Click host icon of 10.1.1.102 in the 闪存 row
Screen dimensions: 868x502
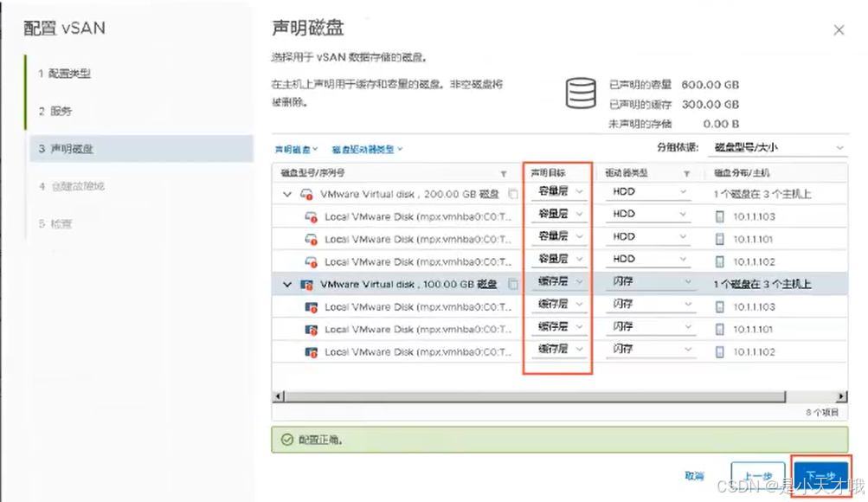tap(720, 352)
